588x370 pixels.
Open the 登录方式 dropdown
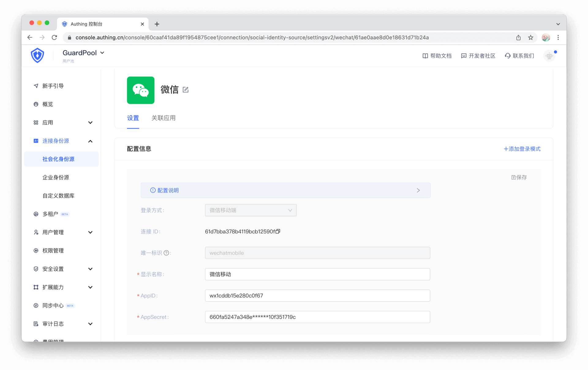click(x=251, y=210)
